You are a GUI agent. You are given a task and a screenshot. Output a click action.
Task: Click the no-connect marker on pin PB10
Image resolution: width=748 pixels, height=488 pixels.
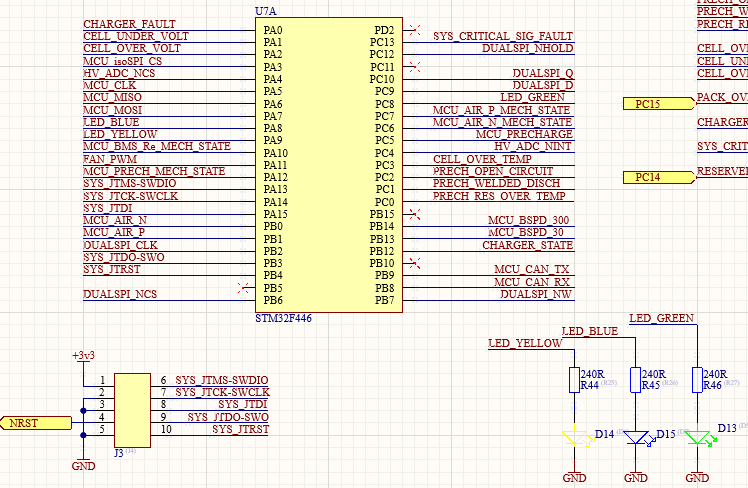point(415,263)
